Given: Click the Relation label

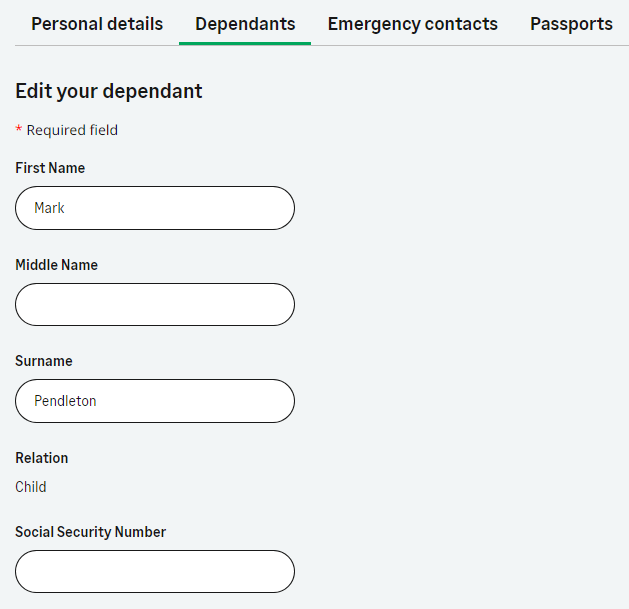Looking at the screenshot, I should tap(42, 458).
